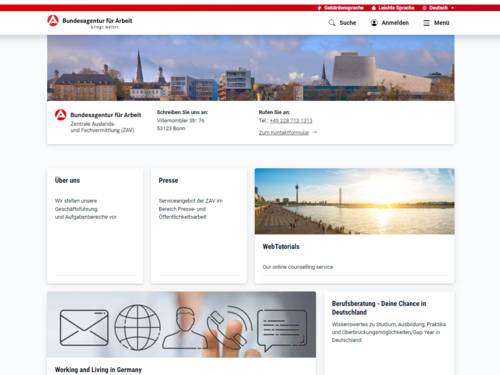Open the Presse card
500x375 pixels.
click(199, 226)
